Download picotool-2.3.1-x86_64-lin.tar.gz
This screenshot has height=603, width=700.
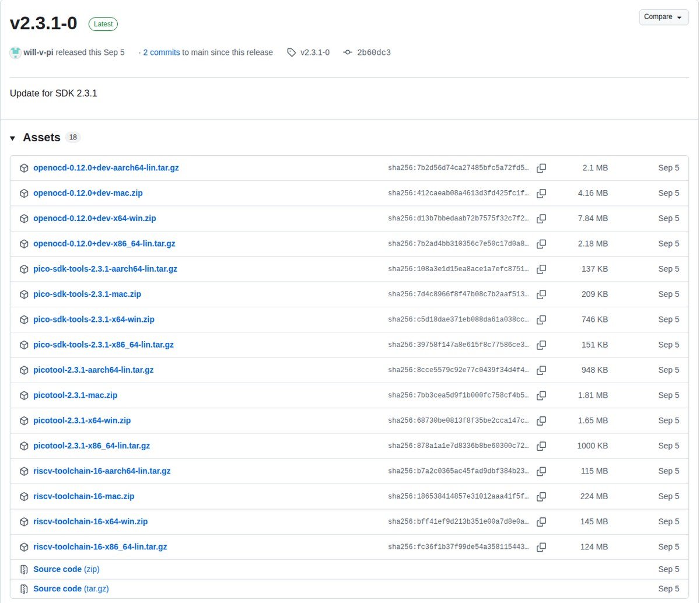(x=92, y=446)
